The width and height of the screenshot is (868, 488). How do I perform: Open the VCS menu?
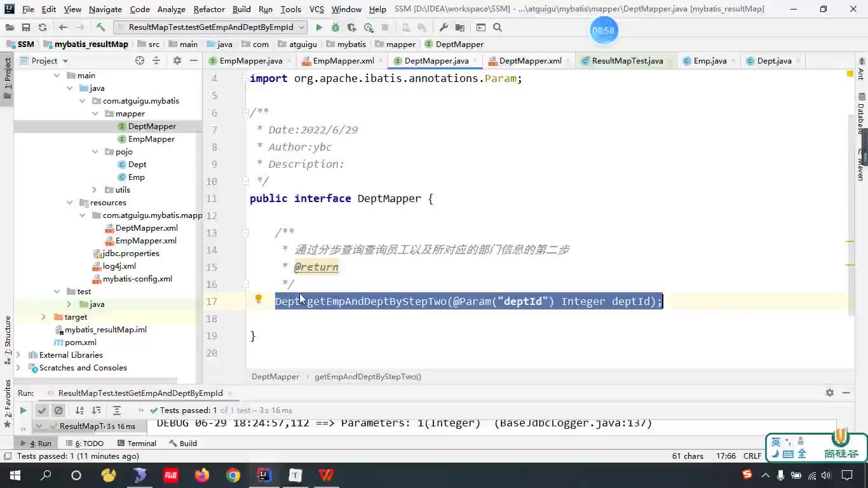point(316,9)
